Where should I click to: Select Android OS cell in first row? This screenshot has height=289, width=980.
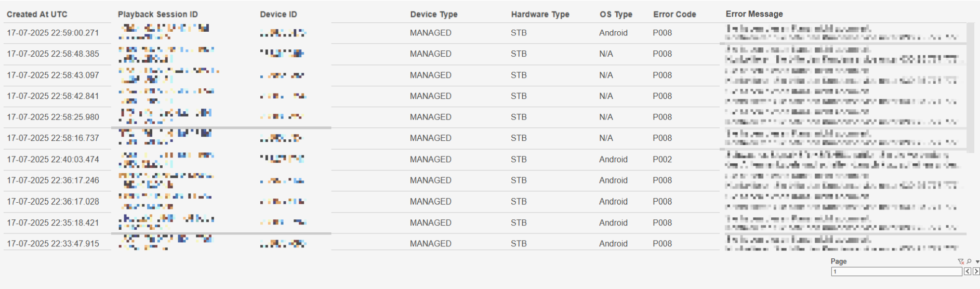coord(613,33)
